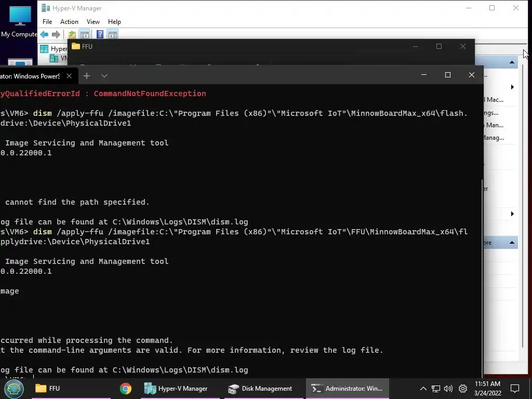This screenshot has height=399, width=532.
Task: Click the My Computer desktop icon
Action: 19,20
